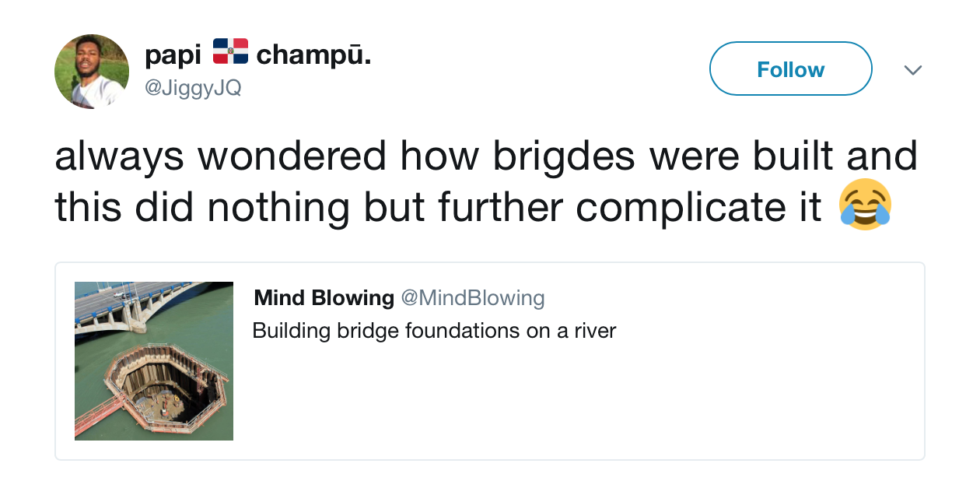Open the tweet options chevron menu
The height and width of the screenshot is (481, 980).
pyautogui.click(x=913, y=70)
